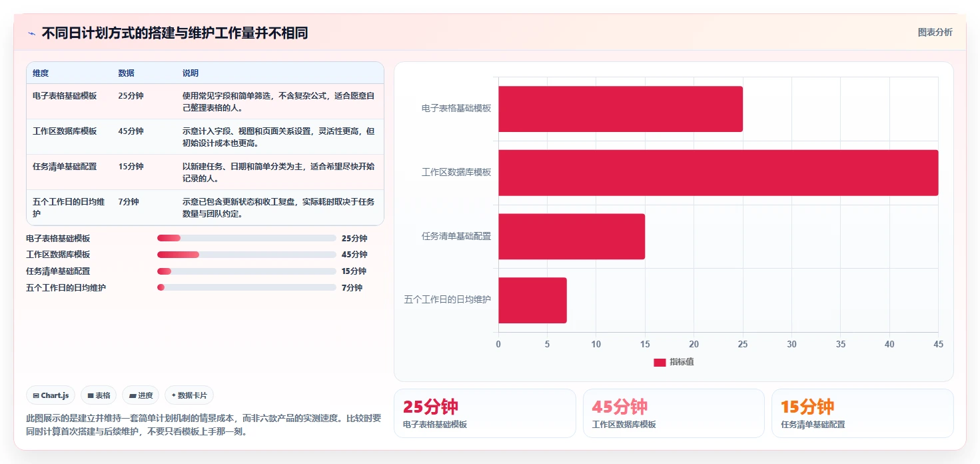Click the 15分钟 data card
Viewport: 980px width, 464px height.
863,413
